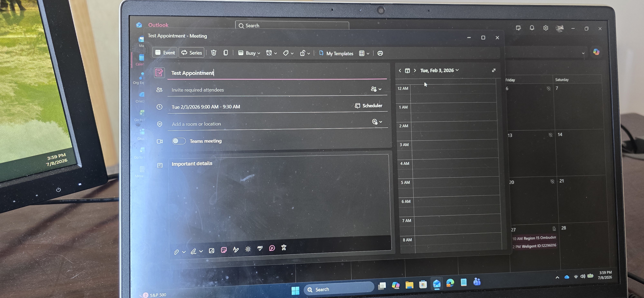
Task: Open My Templates
Action: coord(336,53)
